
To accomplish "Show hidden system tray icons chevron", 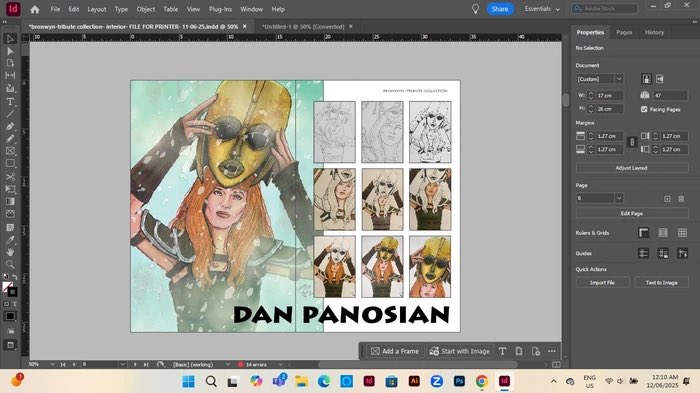I will (x=554, y=381).
